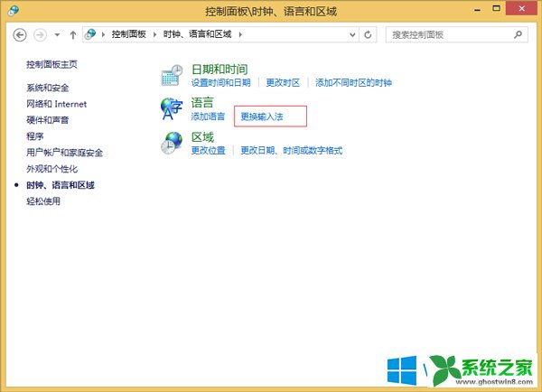
Task: Open 控制面板主页 in the sidebar
Action: [x=51, y=64]
